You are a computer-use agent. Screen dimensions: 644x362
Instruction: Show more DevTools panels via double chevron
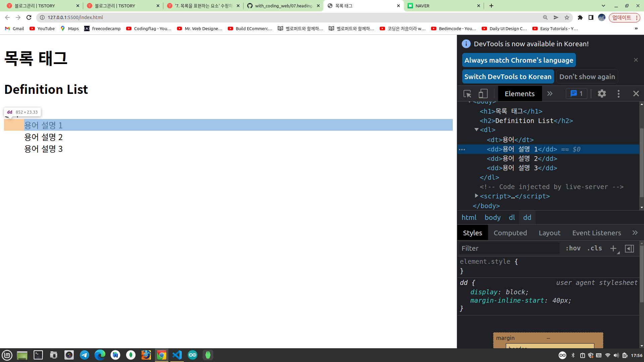550,94
